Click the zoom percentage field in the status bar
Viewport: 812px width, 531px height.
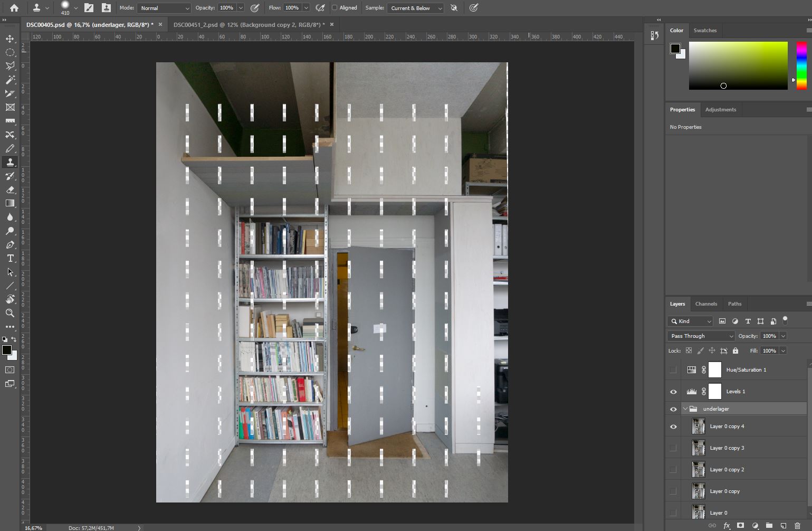(33, 527)
